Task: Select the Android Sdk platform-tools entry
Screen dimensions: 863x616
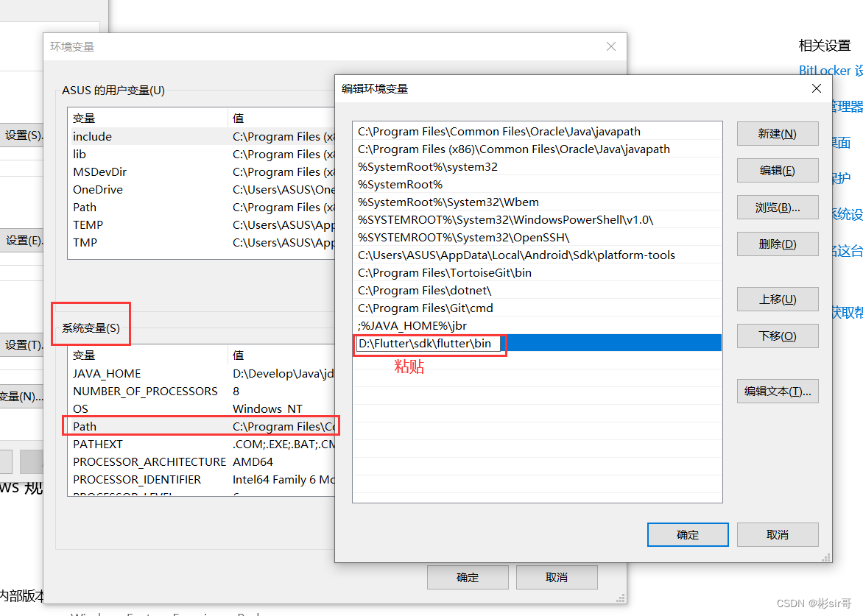Action: [x=538, y=255]
